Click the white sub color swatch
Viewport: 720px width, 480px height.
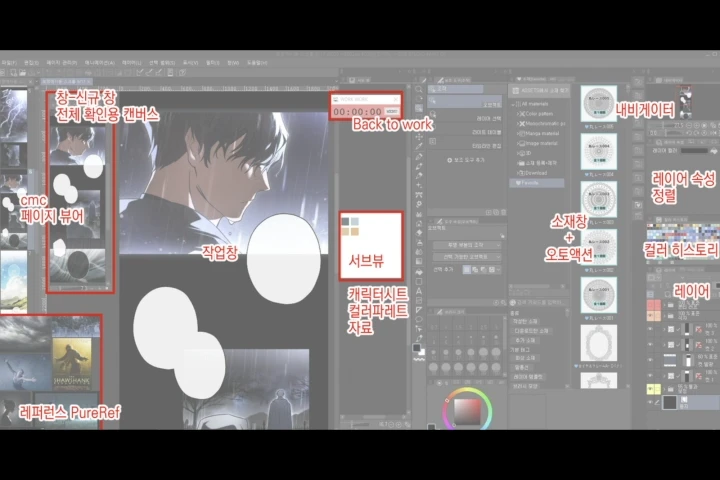422,352
